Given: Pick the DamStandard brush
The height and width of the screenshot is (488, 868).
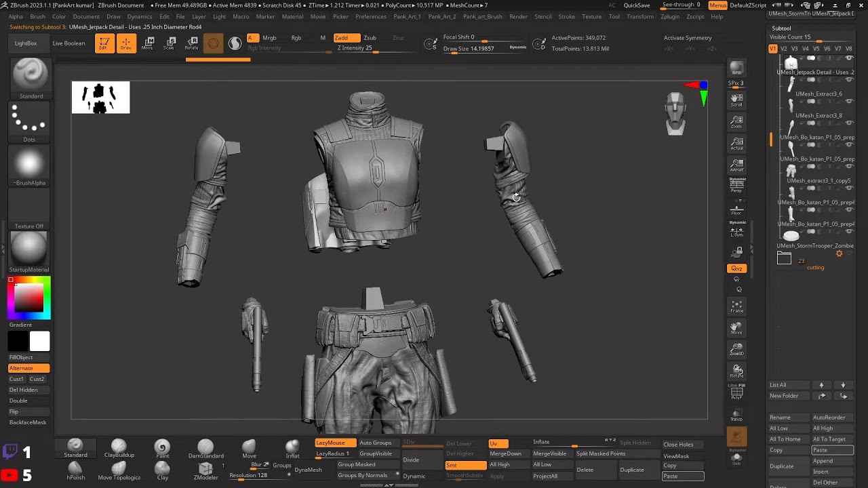Looking at the screenshot, I should click(205, 448).
